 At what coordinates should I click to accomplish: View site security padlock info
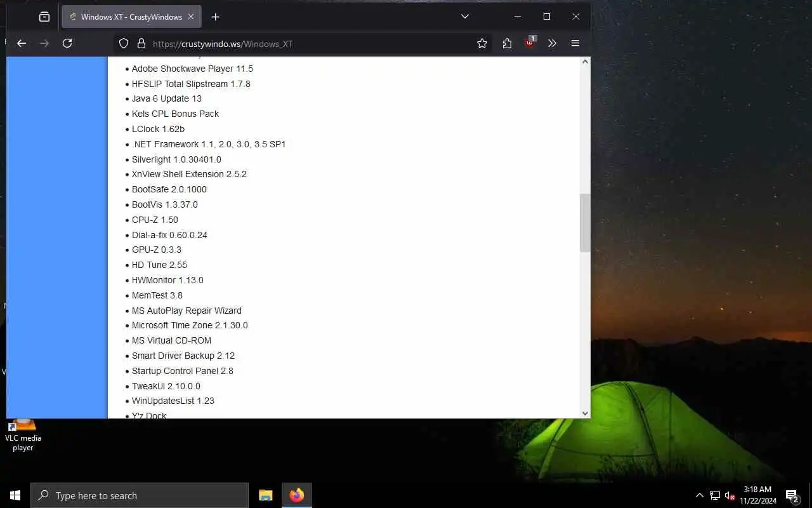click(141, 43)
